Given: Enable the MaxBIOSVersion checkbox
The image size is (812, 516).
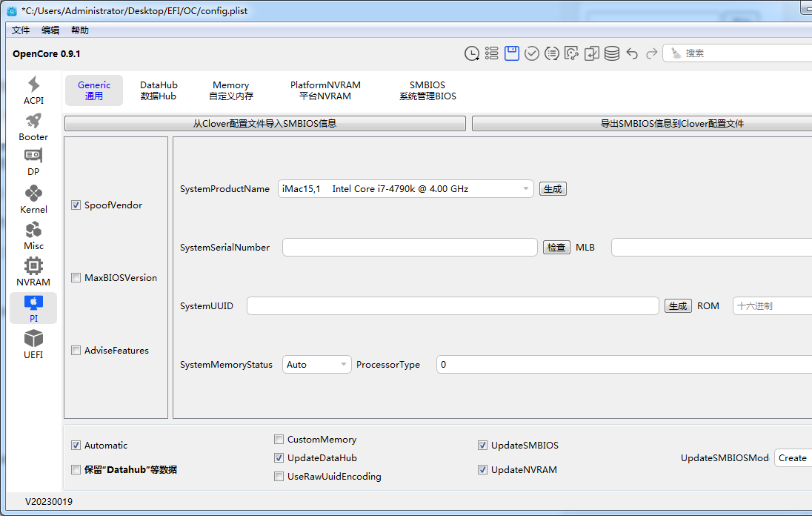Looking at the screenshot, I should click(76, 278).
